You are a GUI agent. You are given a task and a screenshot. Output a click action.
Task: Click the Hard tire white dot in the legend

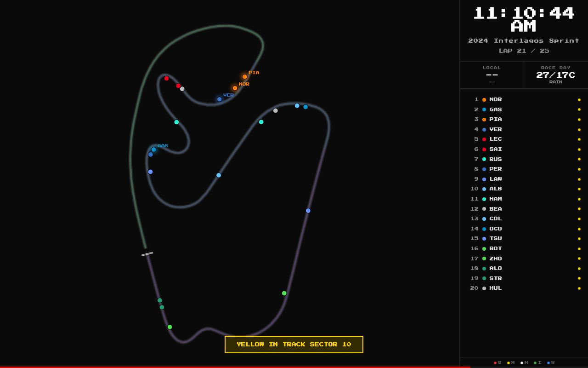pyautogui.click(x=522, y=362)
